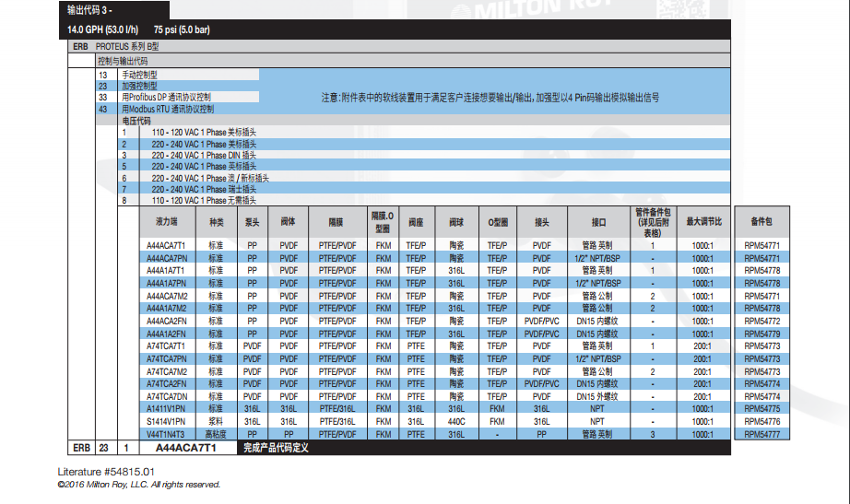Select liquid end code 'A1411V1PN'

pos(165,408)
